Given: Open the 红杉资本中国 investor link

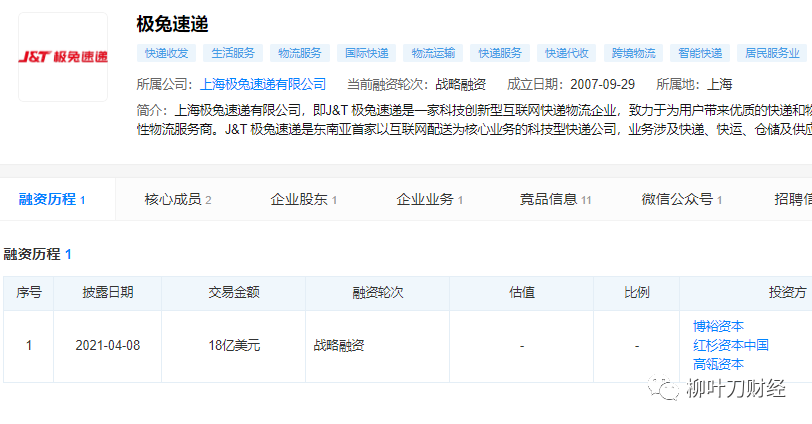Looking at the screenshot, I should [731, 345].
